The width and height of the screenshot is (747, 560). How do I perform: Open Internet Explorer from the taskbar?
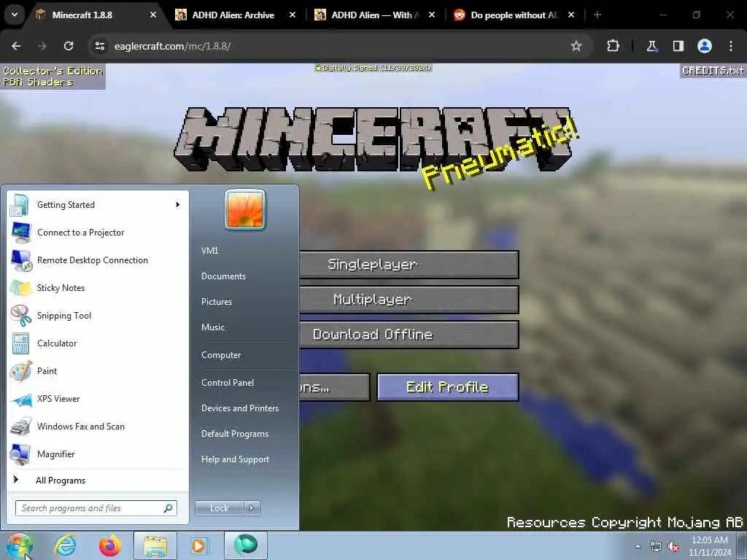click(x=65, y=545)
